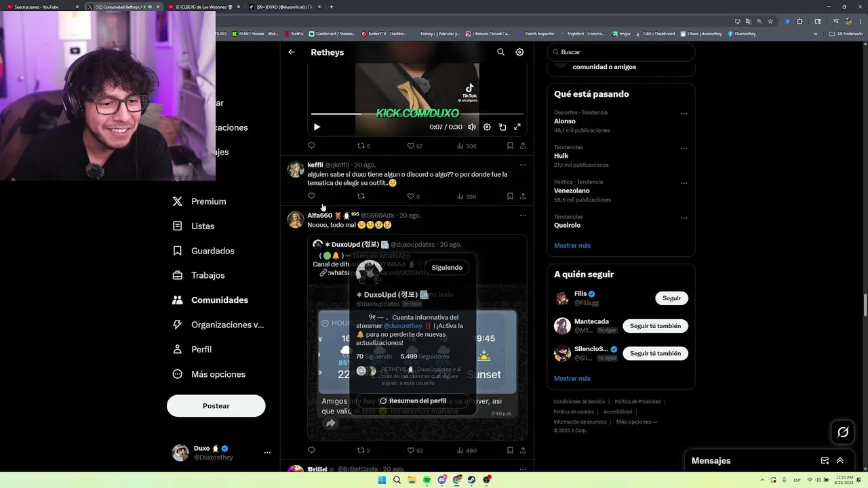The width and height of the screenshot is (868, 488).
Task: Repost the video post with 6 reposts
Action: 363,146
